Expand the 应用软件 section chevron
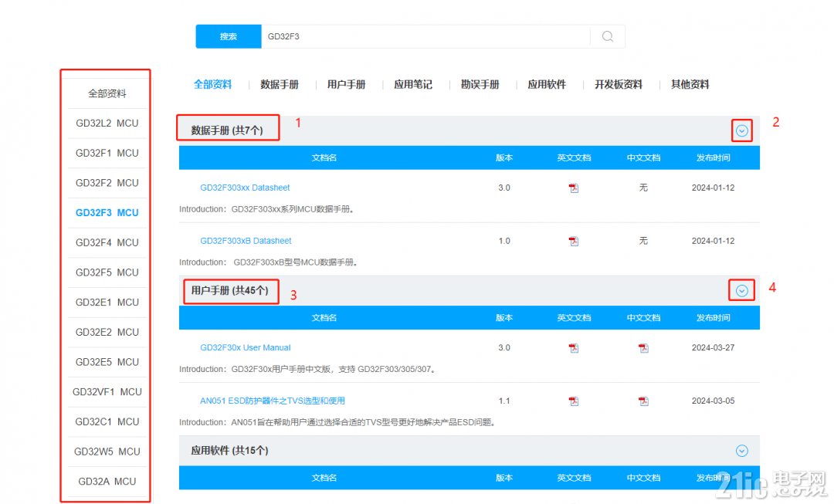 (742, 451)
